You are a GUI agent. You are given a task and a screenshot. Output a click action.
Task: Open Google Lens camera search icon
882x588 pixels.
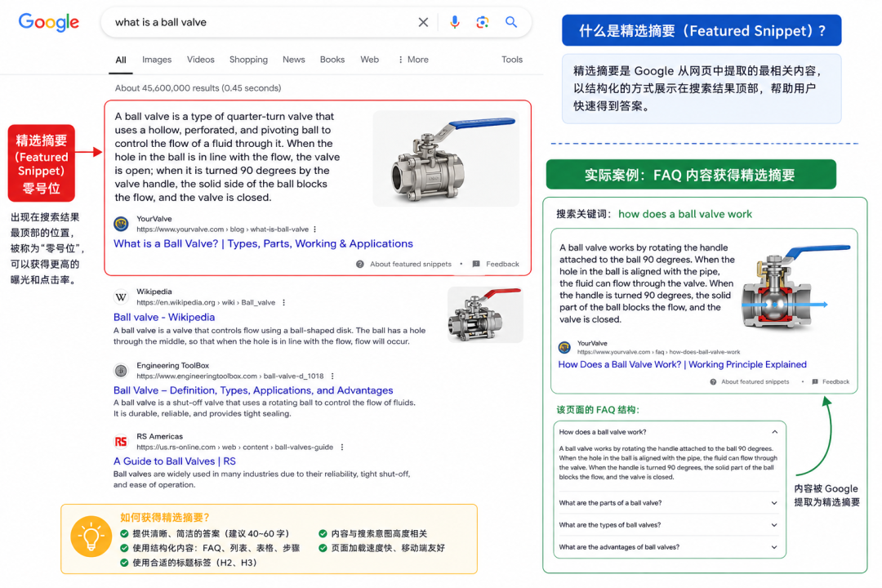click(x=482, y=22)
